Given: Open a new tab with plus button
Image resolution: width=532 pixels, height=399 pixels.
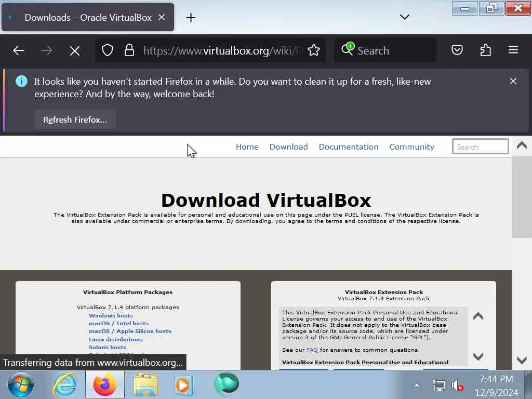Looking at the screenshot, I should coord(191,18).
